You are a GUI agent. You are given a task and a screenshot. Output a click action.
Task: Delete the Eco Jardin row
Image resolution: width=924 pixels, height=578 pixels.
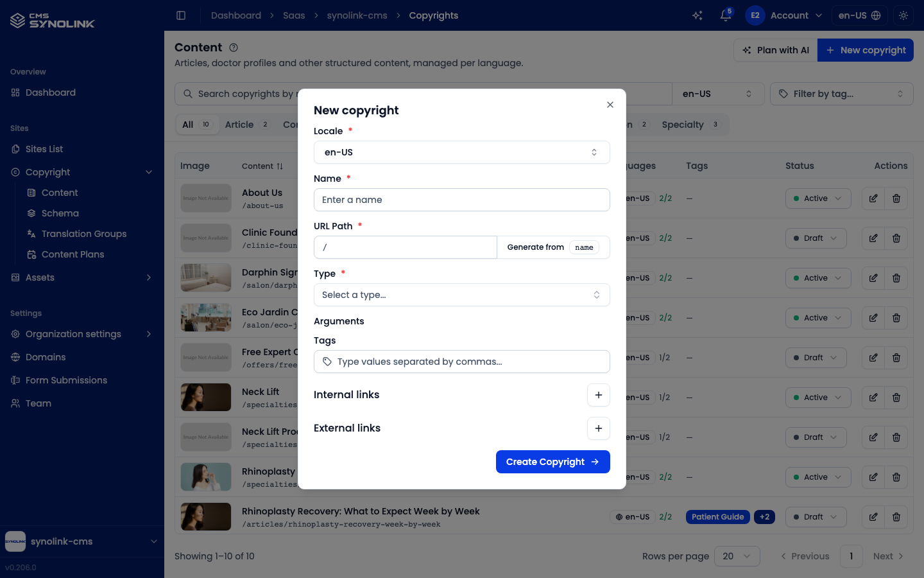(x=896, y=318)
